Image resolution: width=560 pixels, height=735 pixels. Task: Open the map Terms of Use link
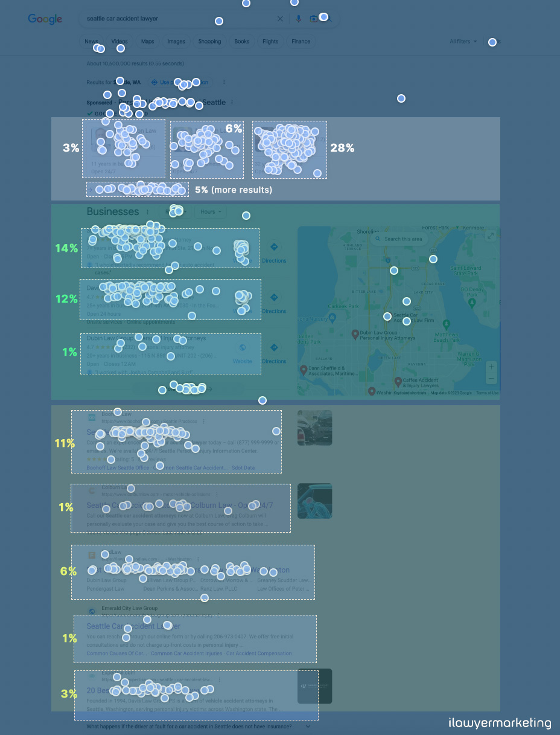(x=488, y=393)
